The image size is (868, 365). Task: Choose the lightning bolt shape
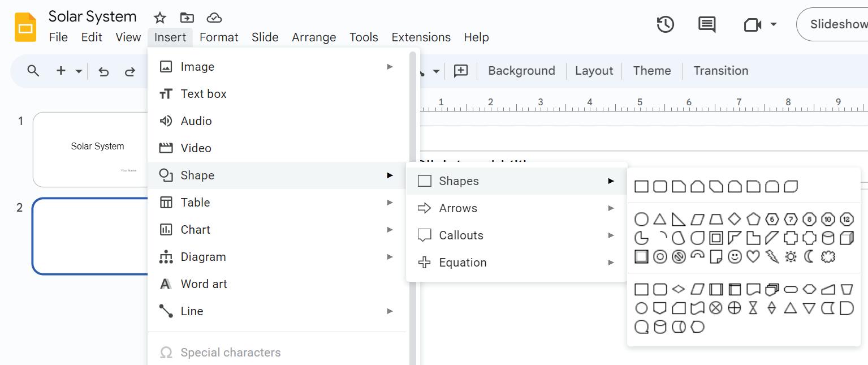772,257
